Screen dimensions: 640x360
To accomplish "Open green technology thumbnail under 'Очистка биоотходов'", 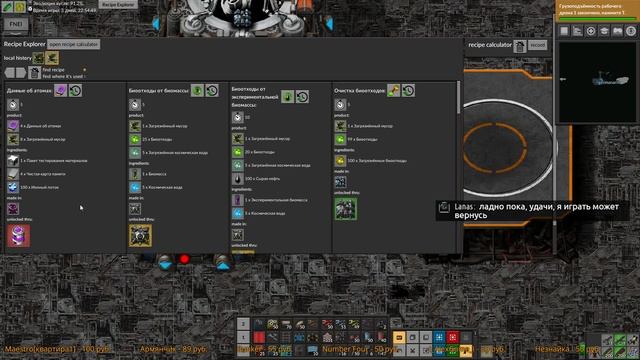I will coord(346,209).
